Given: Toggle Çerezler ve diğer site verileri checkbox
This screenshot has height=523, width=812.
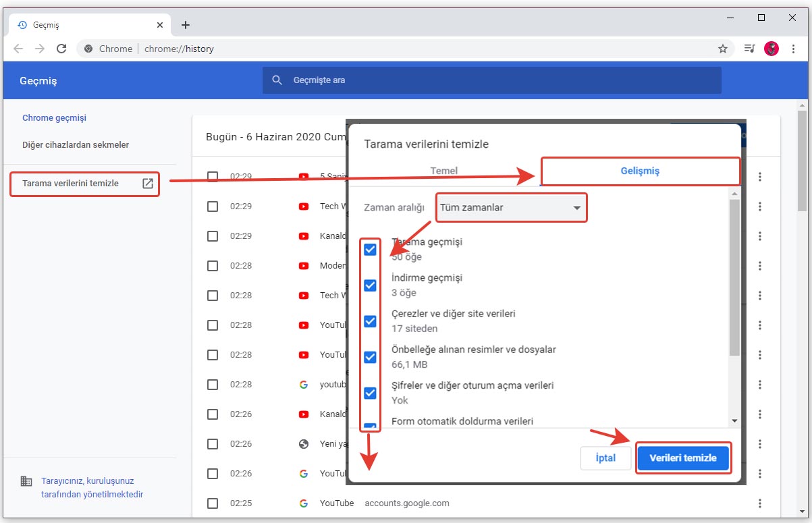Looking at the screenshot, I should click(370, 321).
